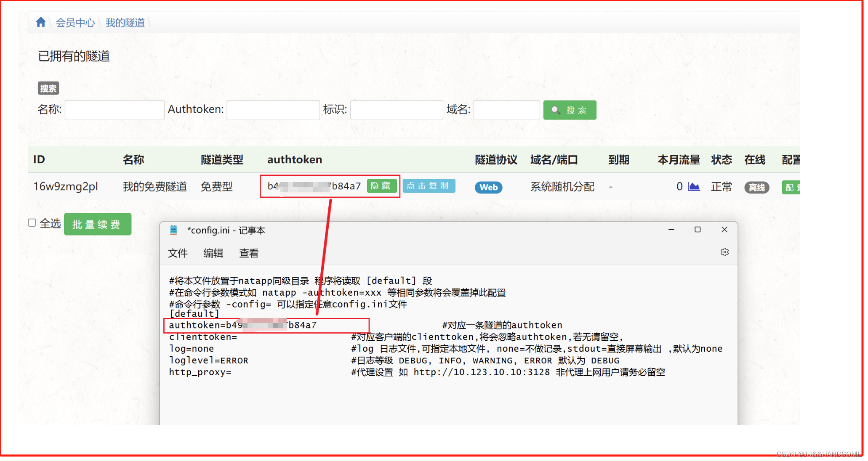The width and height of the screenshot is (868, 461).
Task: Click the 点击复制 copy button
Action: coord(429,186)
